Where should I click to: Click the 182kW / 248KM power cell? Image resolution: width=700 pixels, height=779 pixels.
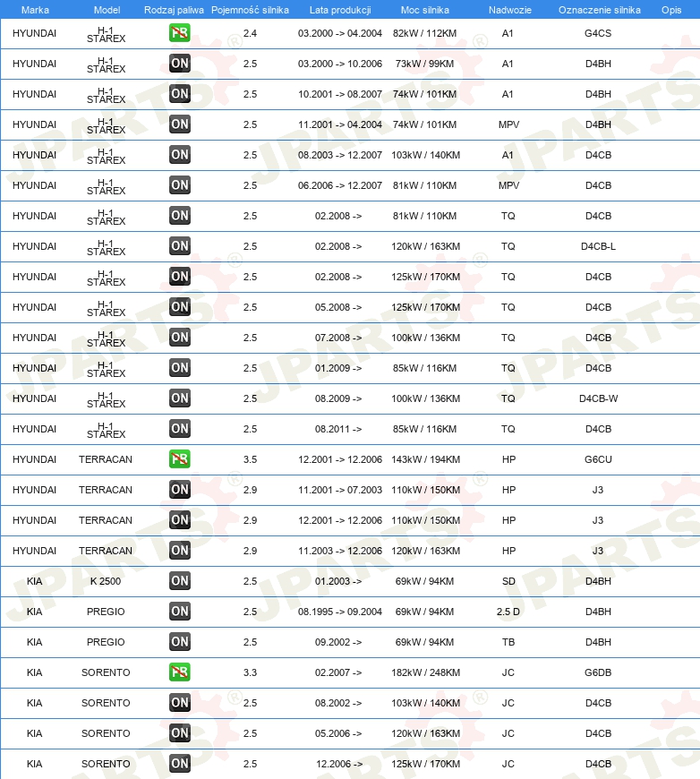(426, 672)
